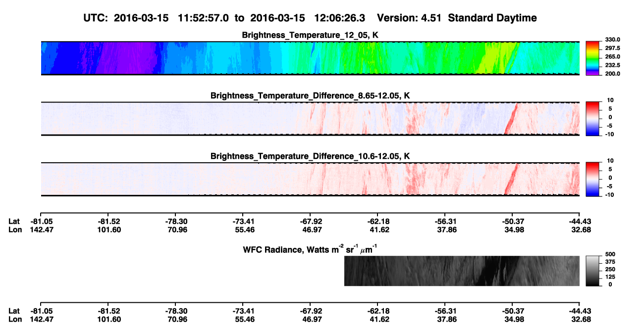Screen dimensions: 644x330
Task: Click the WFC Radiance panel title
Action: pos(310,249)
